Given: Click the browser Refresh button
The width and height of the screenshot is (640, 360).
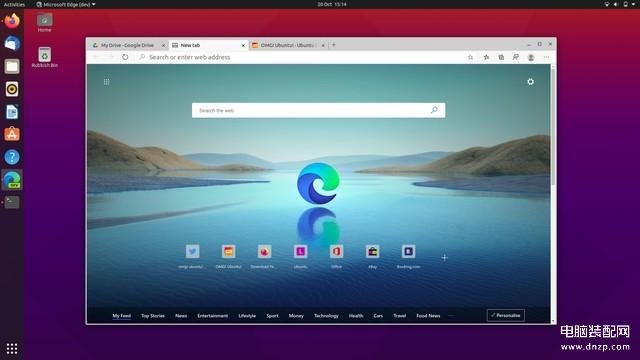Looking at the screenshot, I should (x=125, y=57).
